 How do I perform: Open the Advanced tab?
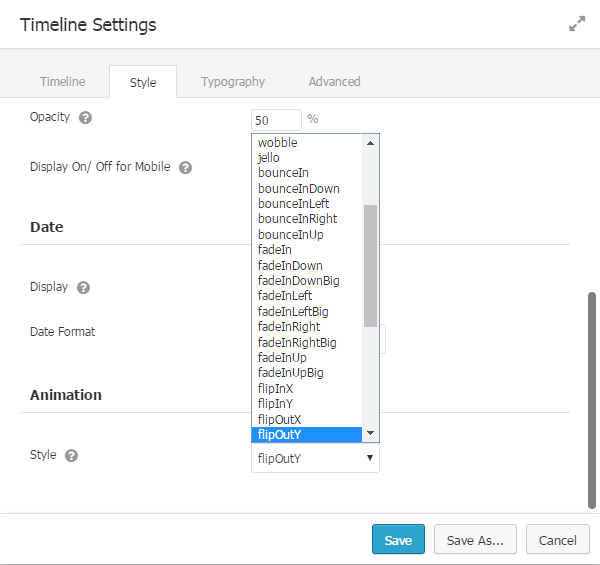coord(334,82)
